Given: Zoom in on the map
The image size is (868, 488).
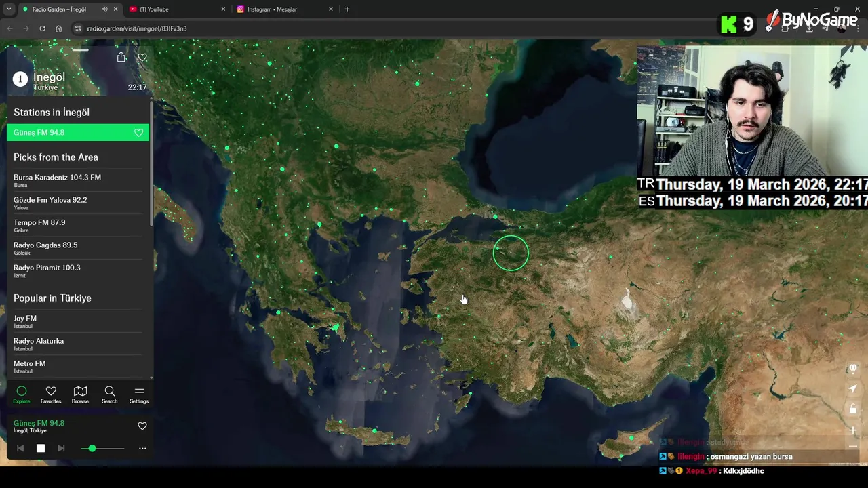Looking at the screenshot, I should pyautogui.click(x=853, y=430).
